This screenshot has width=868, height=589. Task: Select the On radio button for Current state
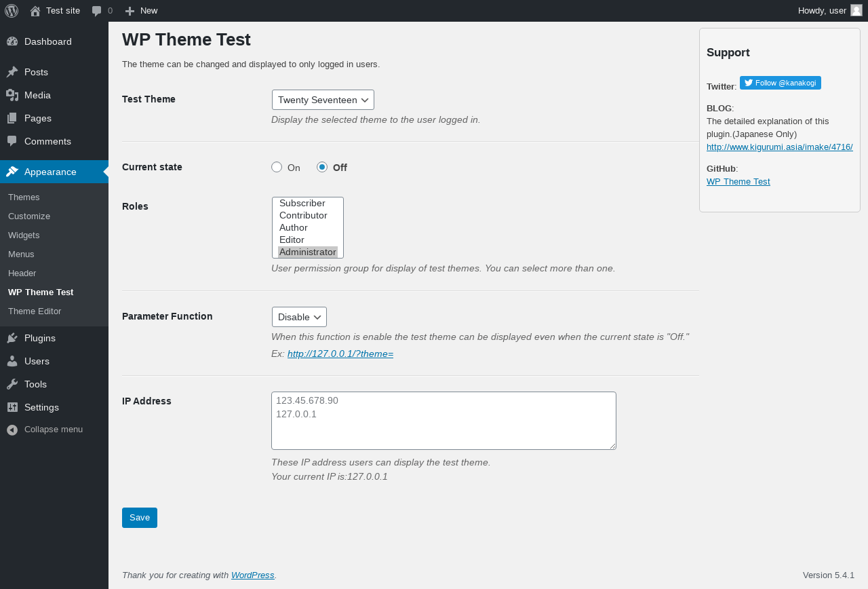click(277, 167)
